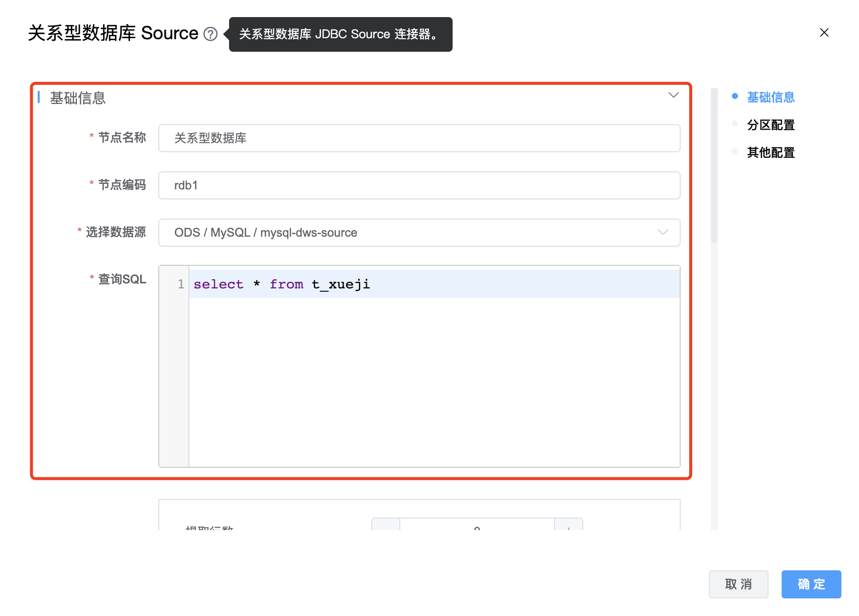Click the 节点名称 input field

419,138
